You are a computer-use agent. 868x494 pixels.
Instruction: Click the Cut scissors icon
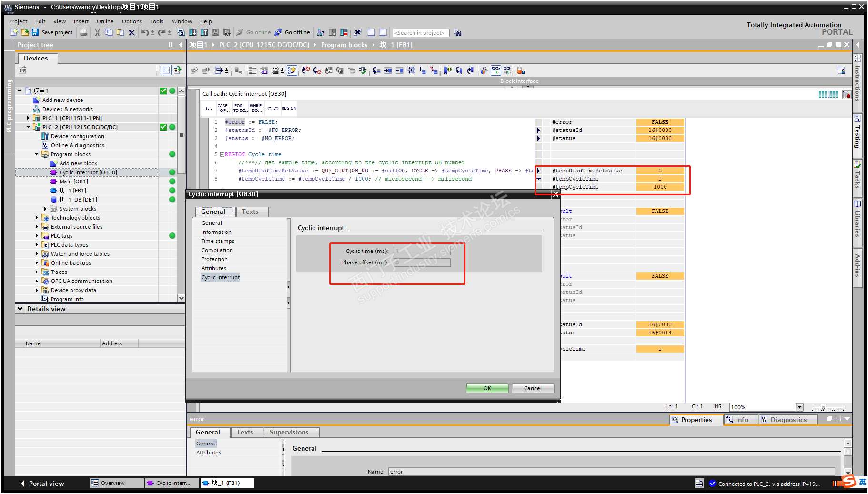coord(98,32)
